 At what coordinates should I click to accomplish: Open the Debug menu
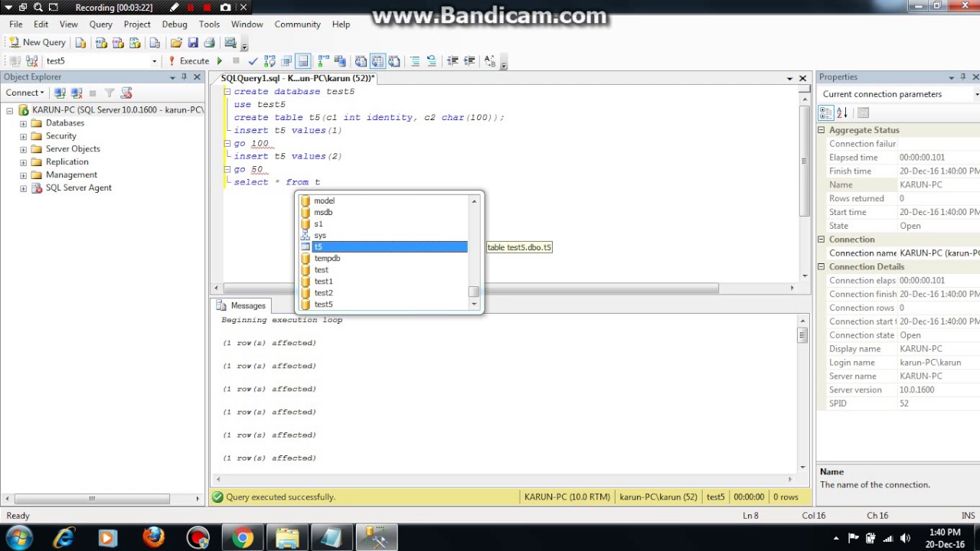tap(175, 24)
